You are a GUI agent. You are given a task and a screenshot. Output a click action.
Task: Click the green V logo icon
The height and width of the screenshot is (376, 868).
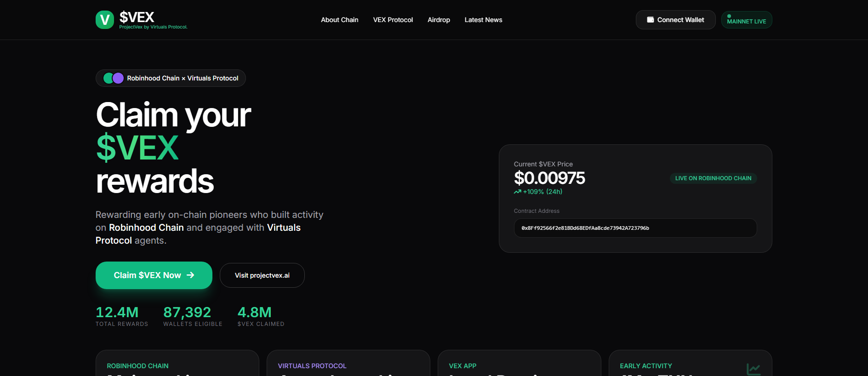(105, 20)
